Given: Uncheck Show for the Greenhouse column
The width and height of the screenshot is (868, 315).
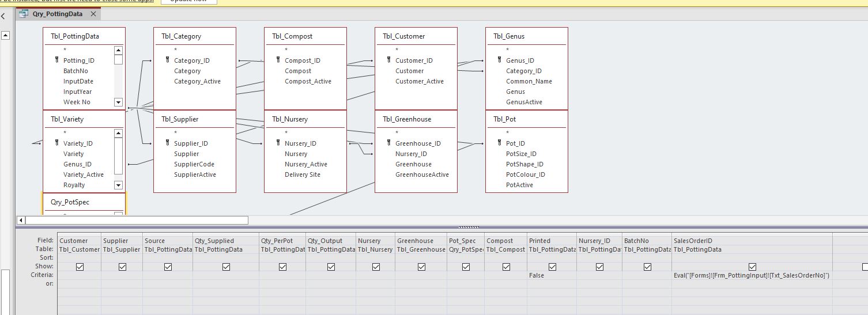Looking at the screenshot, I should (421, 267).
